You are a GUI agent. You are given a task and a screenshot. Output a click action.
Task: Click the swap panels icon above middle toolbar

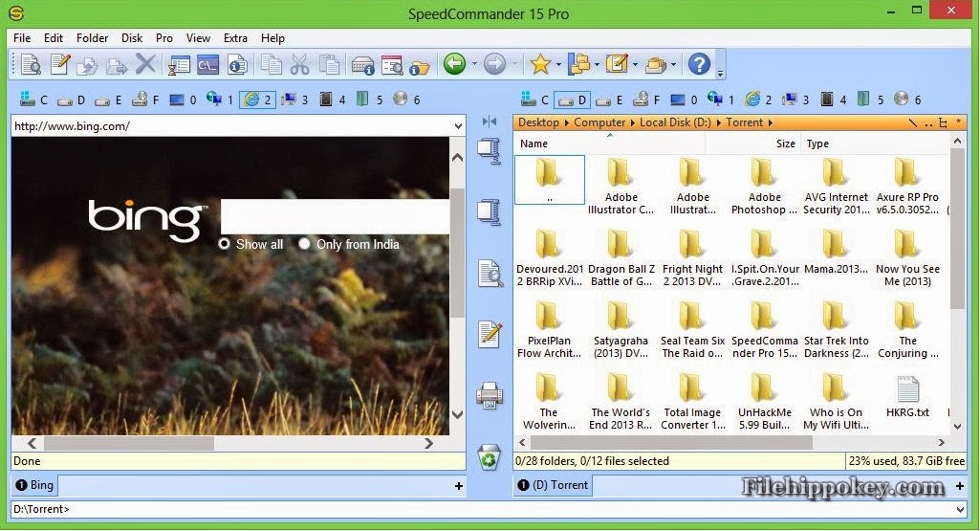point(490,122)
